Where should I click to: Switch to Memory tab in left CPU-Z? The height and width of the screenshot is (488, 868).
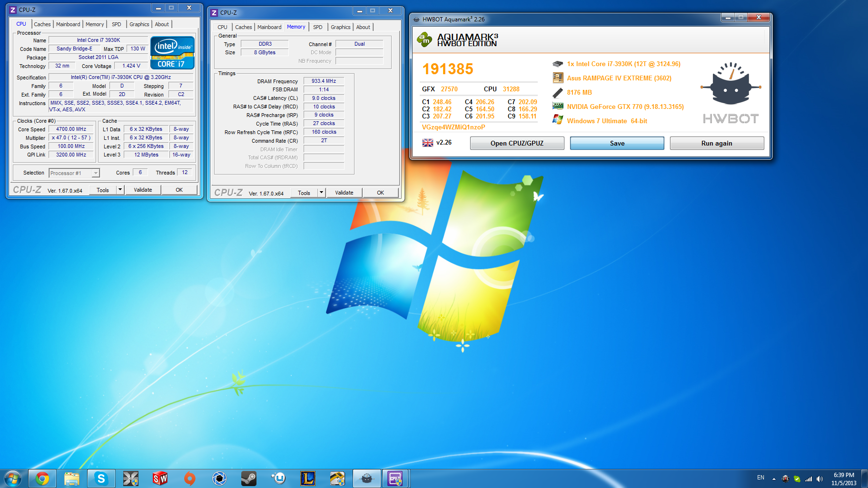click(x=95, y=24)
